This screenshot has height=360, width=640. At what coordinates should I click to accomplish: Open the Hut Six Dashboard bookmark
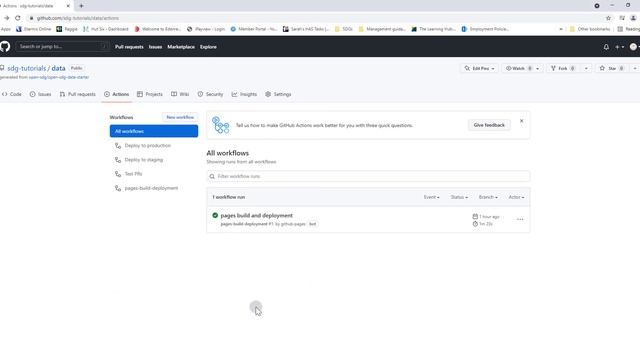[x=105, y=29]
